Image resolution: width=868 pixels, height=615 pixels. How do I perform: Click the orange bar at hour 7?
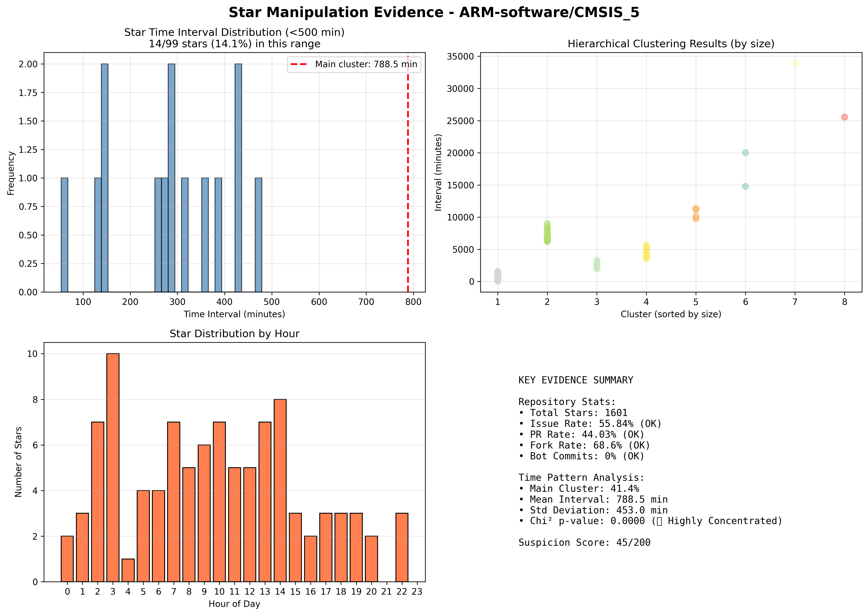pyautogui.click(x=174, y=502)
